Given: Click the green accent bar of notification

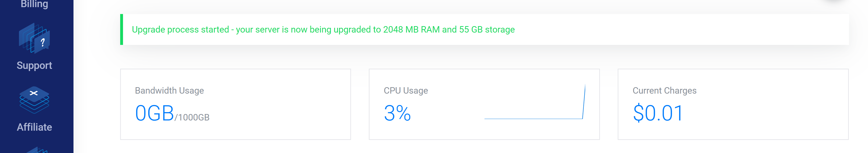Looking at the screenshot, I should (x=122, y=29).
